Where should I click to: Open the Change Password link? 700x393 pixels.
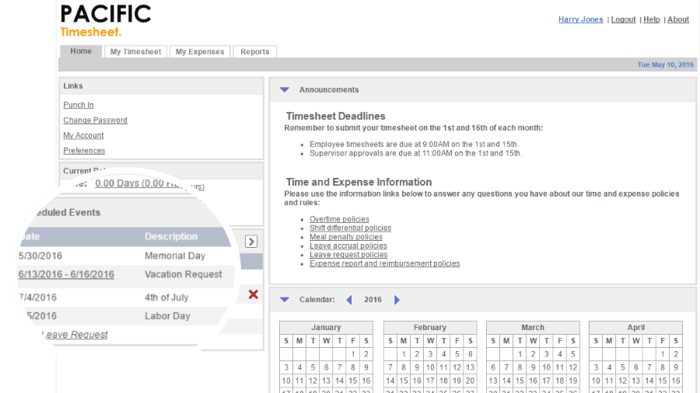tap(95, 120)
